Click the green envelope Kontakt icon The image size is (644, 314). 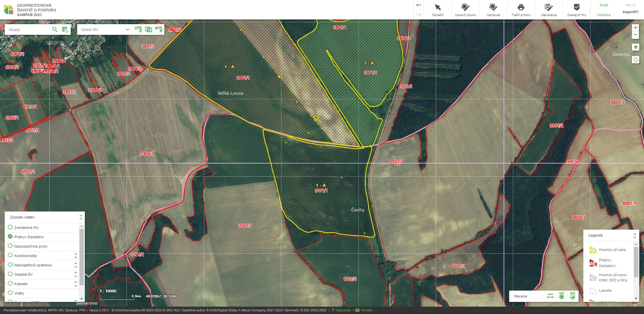(x=357, y=310)
